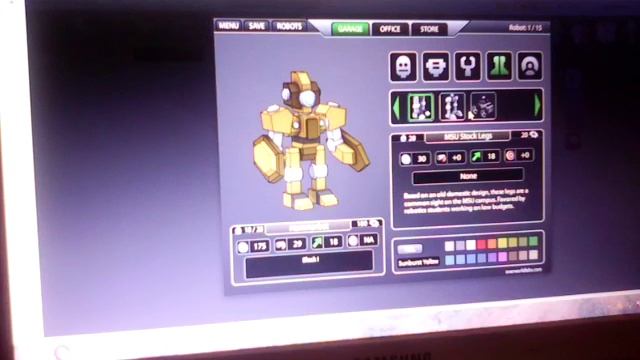Select the green legs part category
The image size is (640, 360).
pyautogui.click(x=499, y=66)
